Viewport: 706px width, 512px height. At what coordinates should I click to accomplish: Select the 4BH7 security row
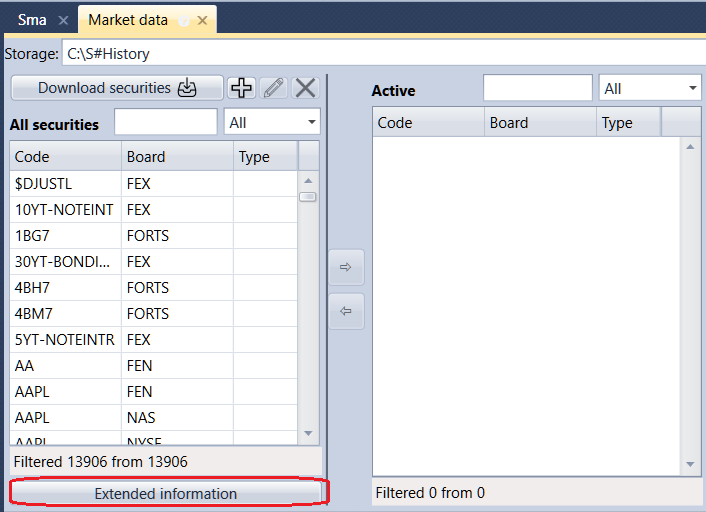click(x=154, y=287)
